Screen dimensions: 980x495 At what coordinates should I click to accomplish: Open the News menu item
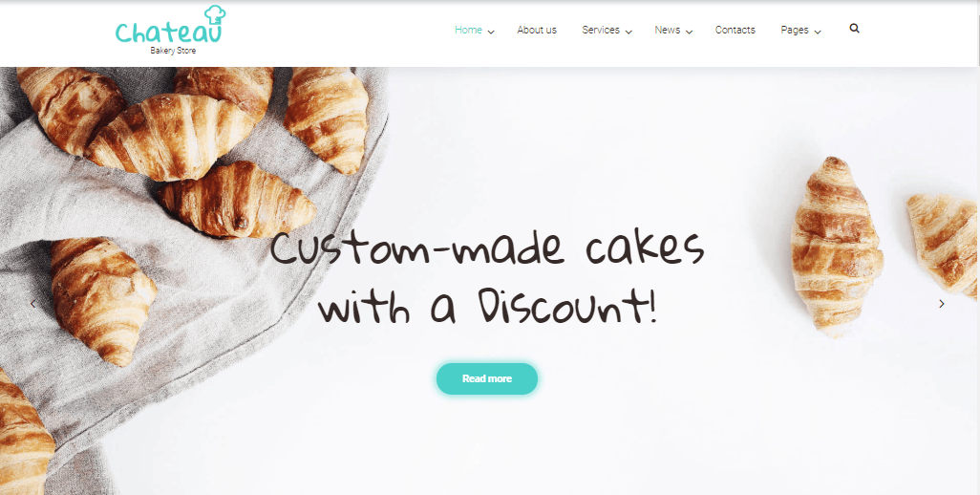click(668, 30)
